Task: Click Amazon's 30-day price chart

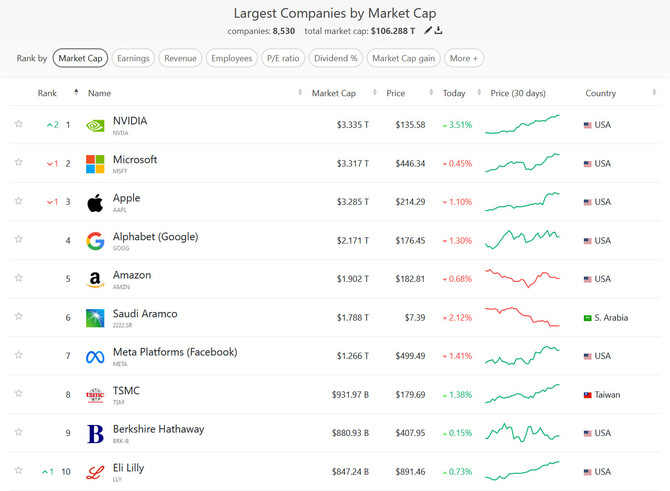Action: point(522,279)
